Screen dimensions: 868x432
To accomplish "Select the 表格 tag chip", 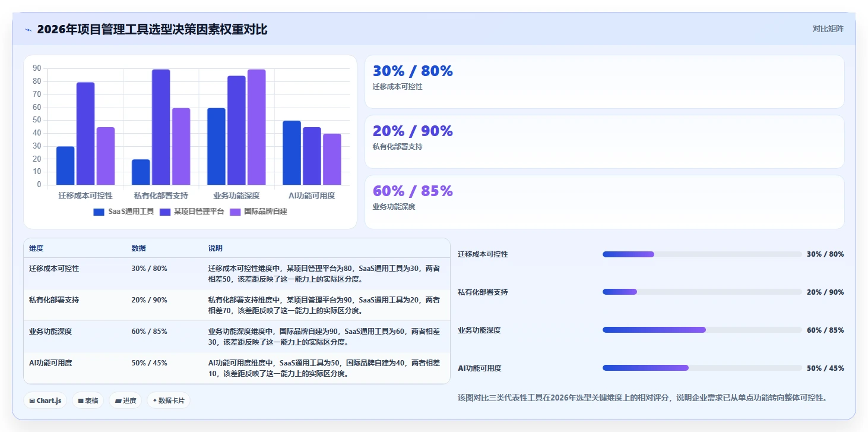I will 88,401.
